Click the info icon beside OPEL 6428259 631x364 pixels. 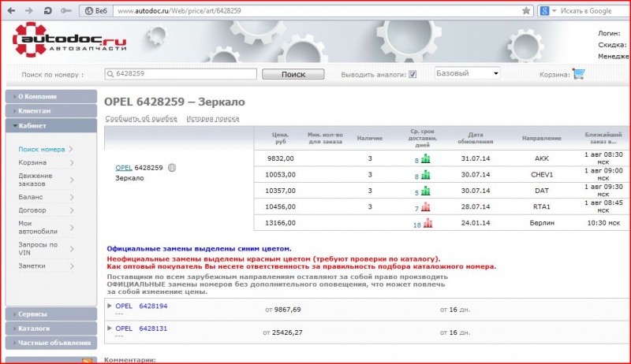pyautogui.click(x=171, y=168)
